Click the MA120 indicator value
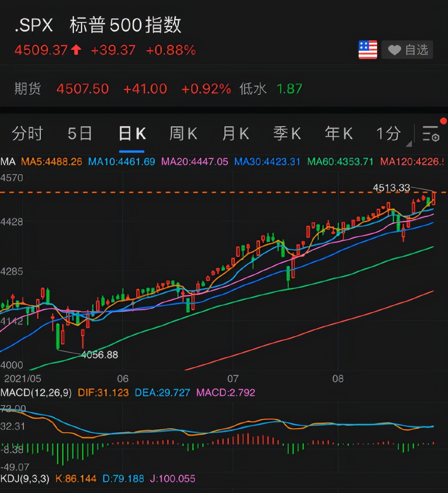This screenshot has width=448, height=493. (413, 162)
